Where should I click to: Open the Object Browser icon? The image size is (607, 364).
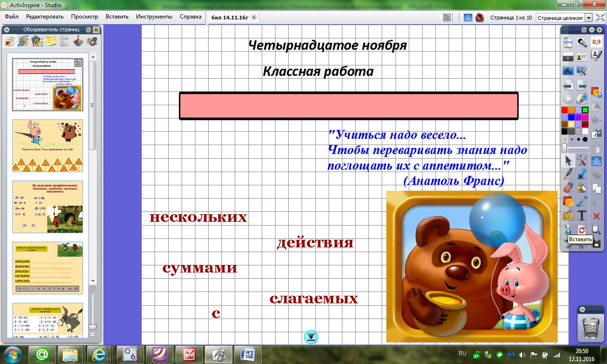37,42
